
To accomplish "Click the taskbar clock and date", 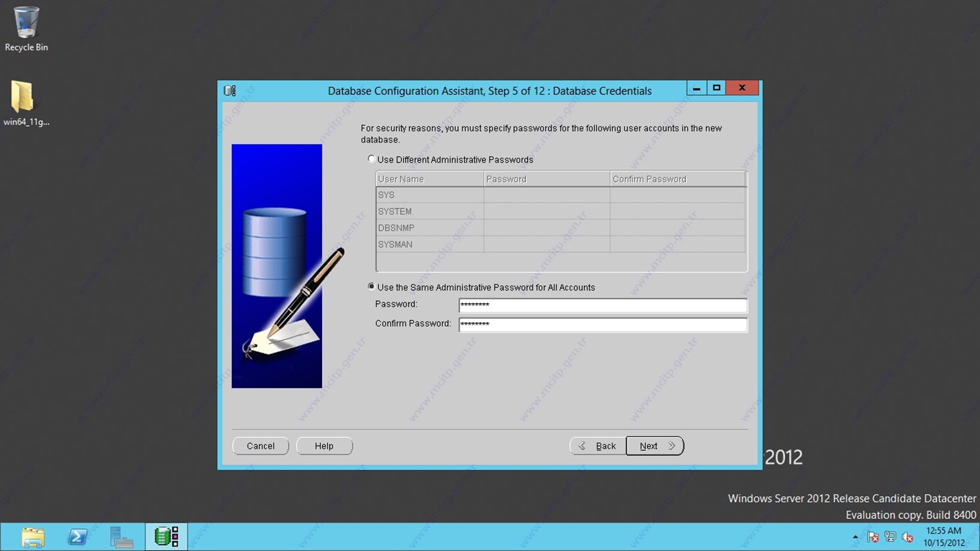I will click(944, 537).
